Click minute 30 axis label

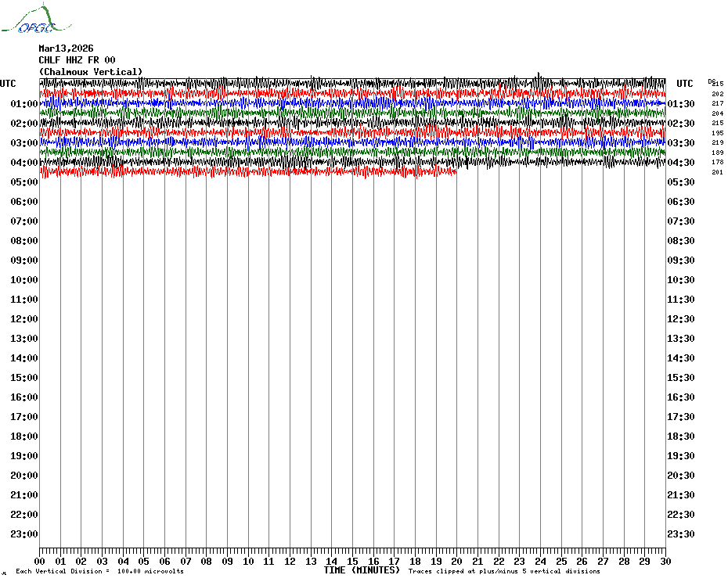coord(665,561)
